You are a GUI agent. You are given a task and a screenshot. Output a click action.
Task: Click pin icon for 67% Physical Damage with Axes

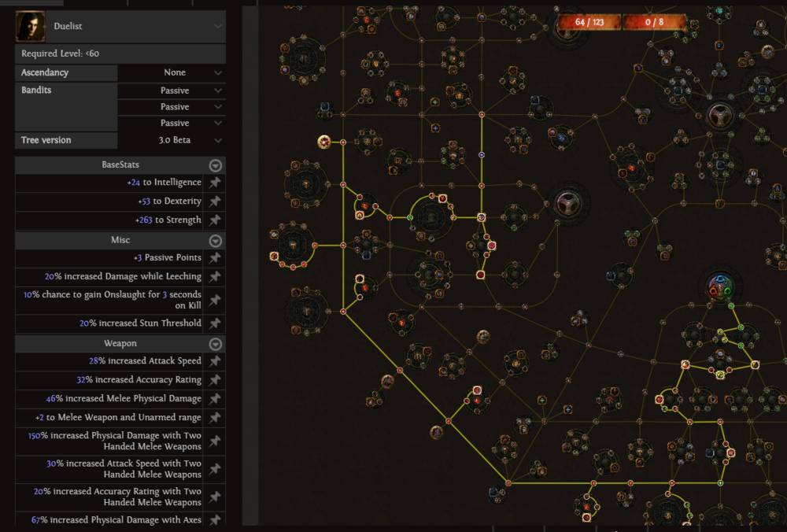tap(215, 520)
